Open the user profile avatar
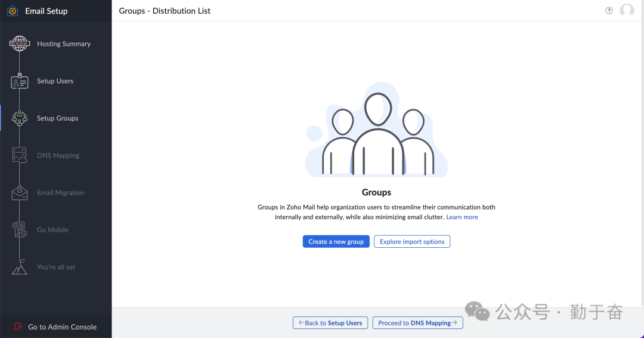This screenshot has height=338, width=644. pos(627,11)
